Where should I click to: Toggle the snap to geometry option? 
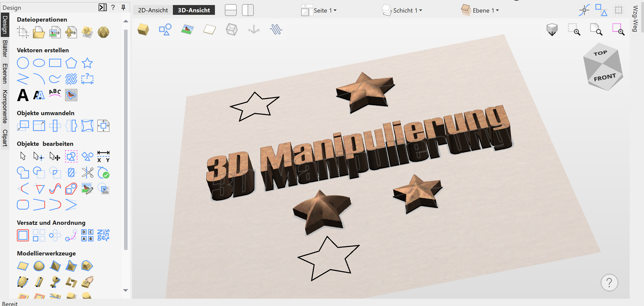pos(584,10)
